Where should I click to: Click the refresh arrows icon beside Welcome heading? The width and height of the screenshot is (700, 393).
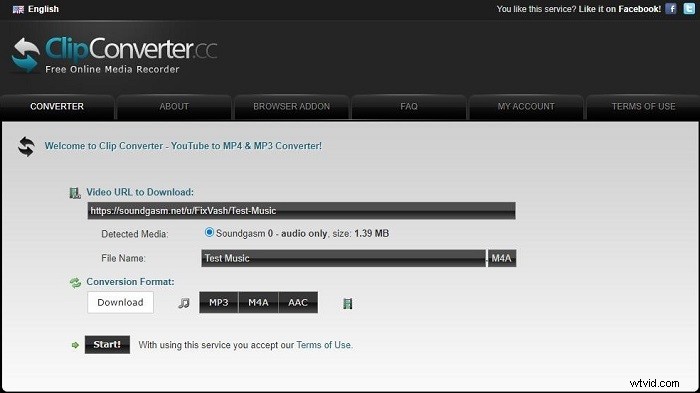pyautogui.click(x=26, y=146)
